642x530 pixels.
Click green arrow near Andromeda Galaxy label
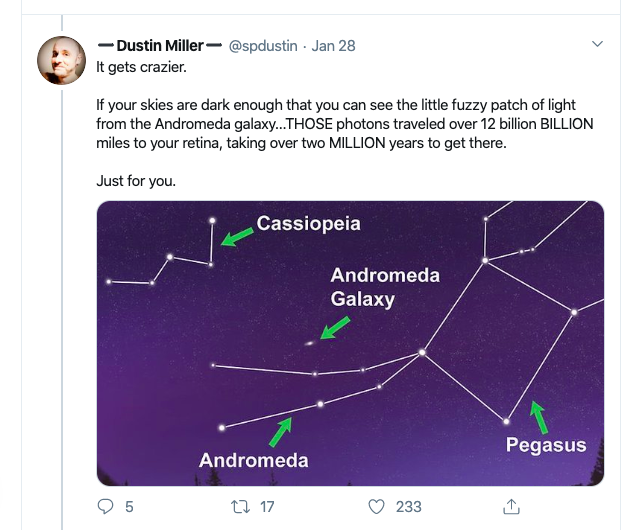pos(337,327)
